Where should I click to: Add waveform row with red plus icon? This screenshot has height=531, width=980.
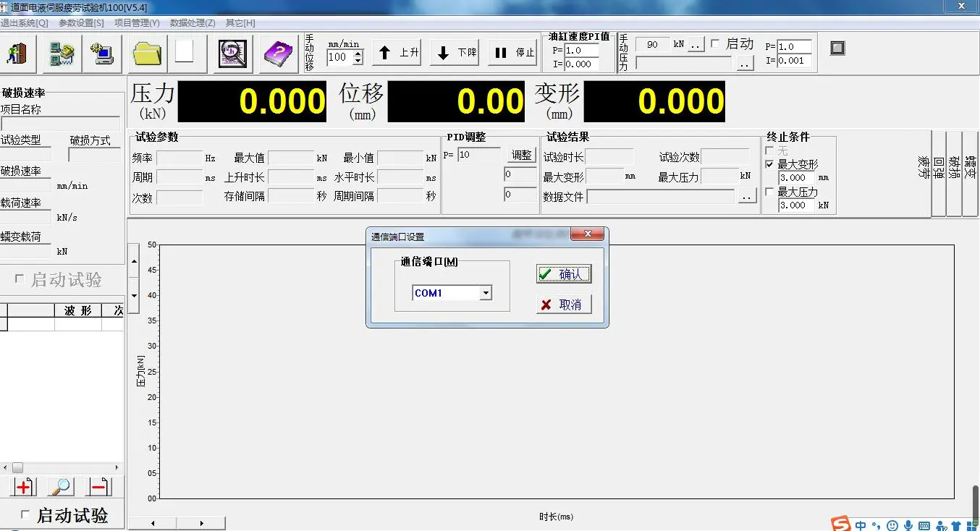[x=24, y=487]
